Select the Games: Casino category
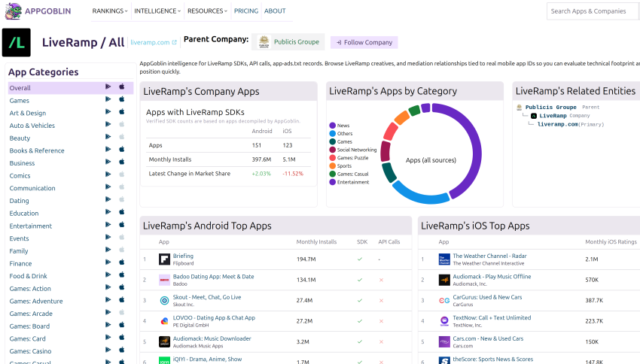640x364 pixels. coord(31,351)
